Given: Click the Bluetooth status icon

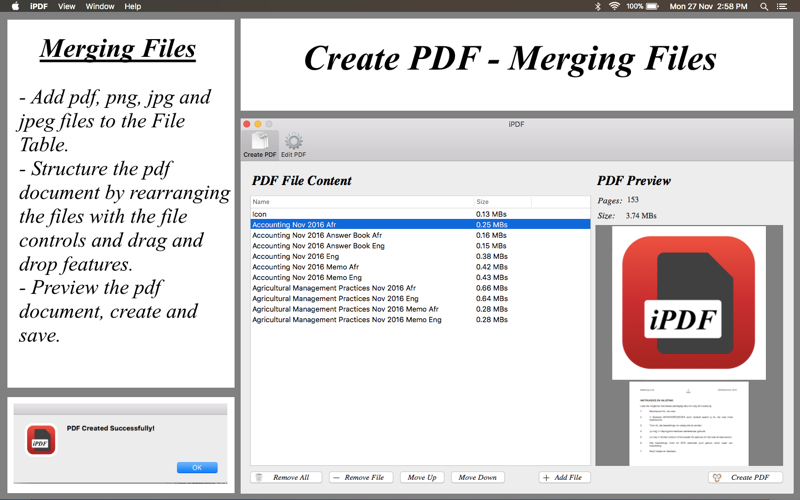Looking at the screenshot, I should coord(597,6).
